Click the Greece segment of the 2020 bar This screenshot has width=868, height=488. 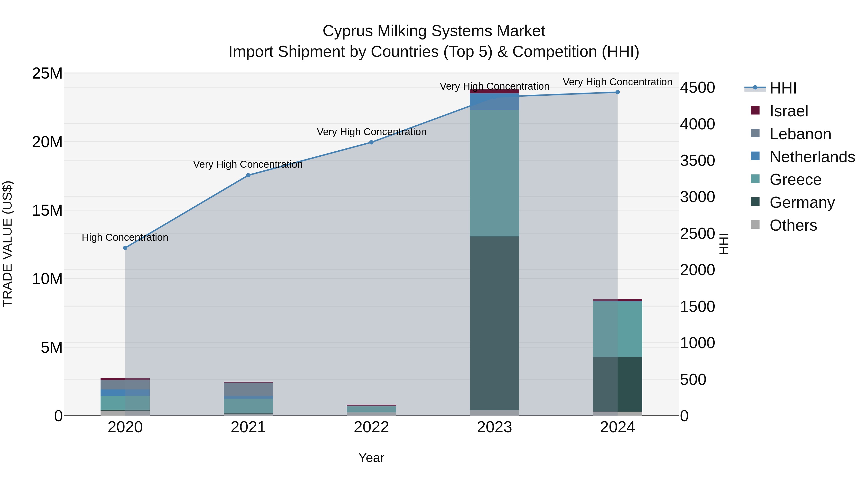pos(125,403)
